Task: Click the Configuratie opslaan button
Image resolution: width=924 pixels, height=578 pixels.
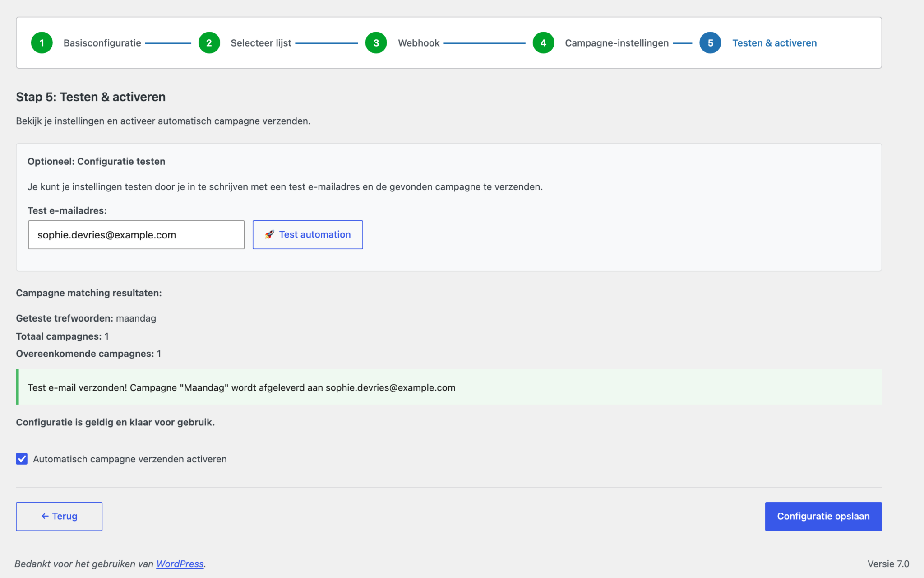Action: [823, 516]
